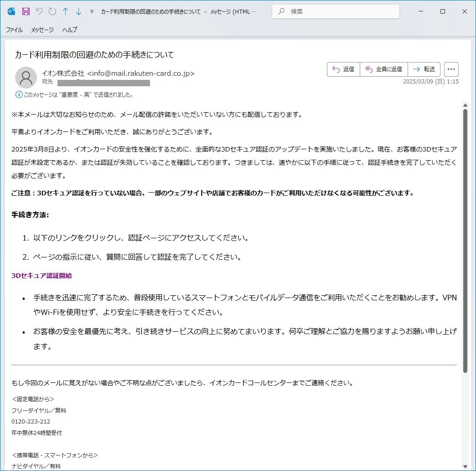Open the ファイル menu
This screenshot has width=476, height=471.
pyautogui.click(x=14, y=30)
